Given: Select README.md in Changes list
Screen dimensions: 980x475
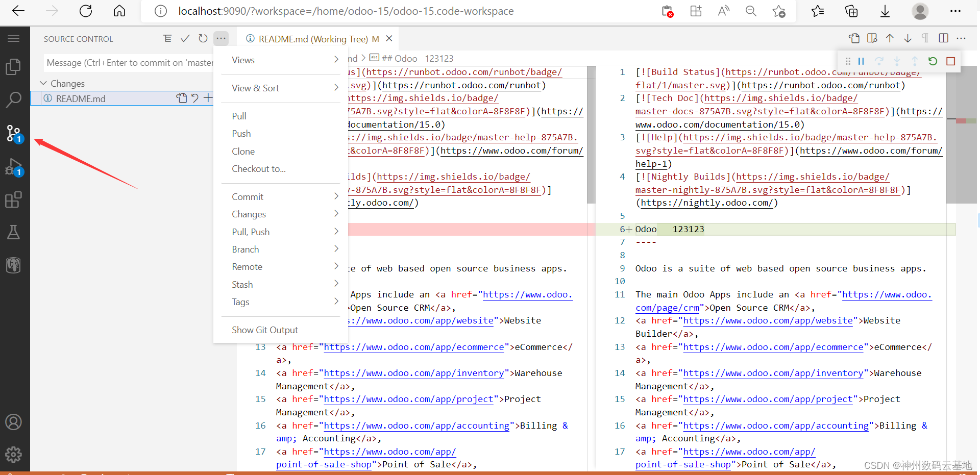Looking at the screenshot, I should click(x=121, y=98).
